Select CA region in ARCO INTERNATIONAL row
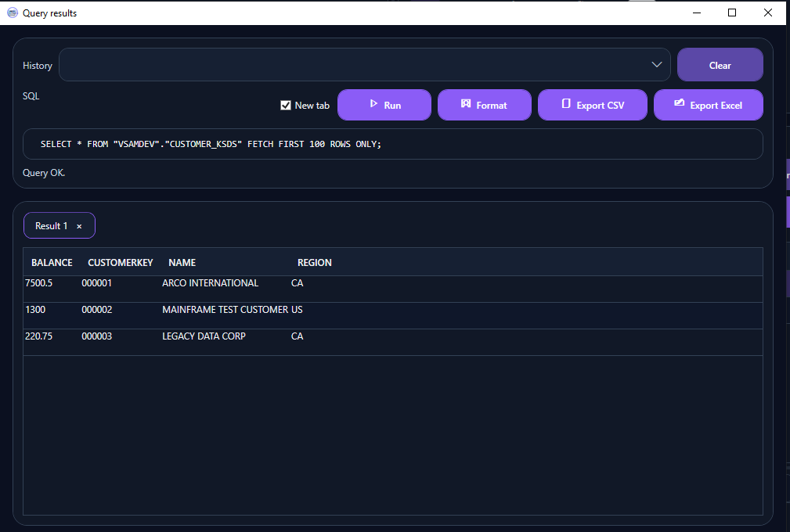The image size is (790, 532). (298, 283)
